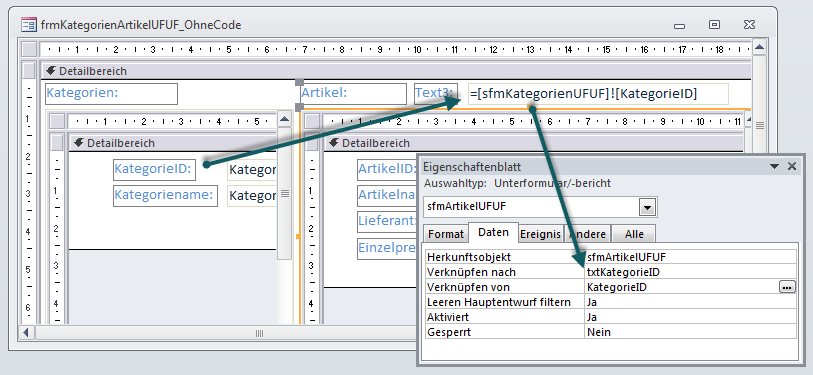Open the sfmArtikelUFUF object selector dropdown
The height and width of the screenshot is (375, 813).
point(647,207)
